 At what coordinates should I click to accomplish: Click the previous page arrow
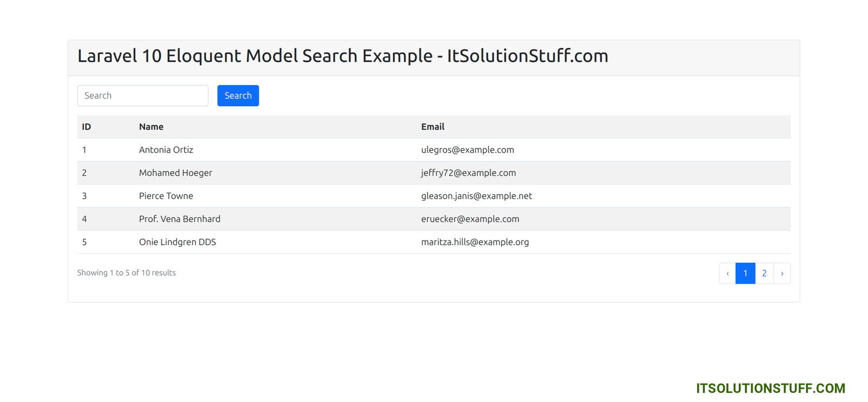coord(727,273)
